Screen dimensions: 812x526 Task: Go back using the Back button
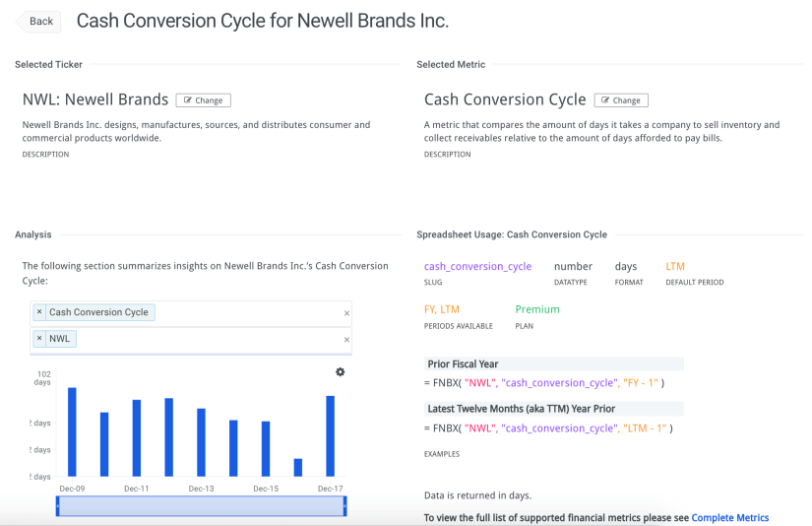[x=38, y=22]
